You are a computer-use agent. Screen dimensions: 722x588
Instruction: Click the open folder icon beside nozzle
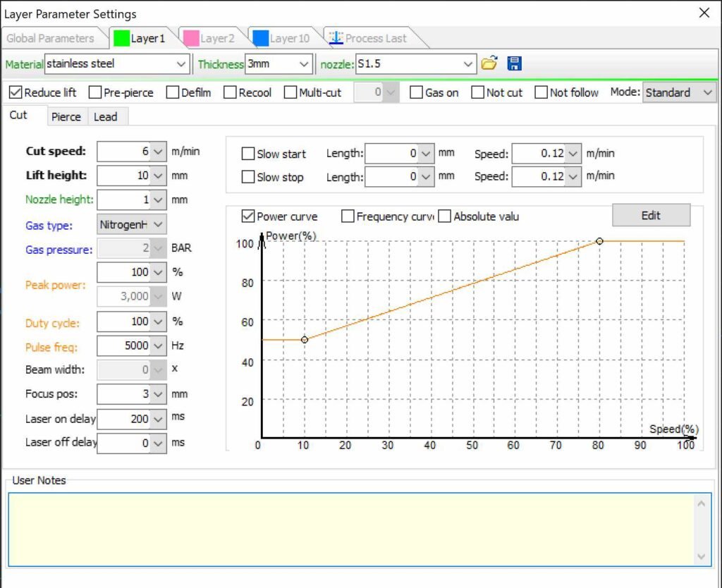click(x=489, y=64)
